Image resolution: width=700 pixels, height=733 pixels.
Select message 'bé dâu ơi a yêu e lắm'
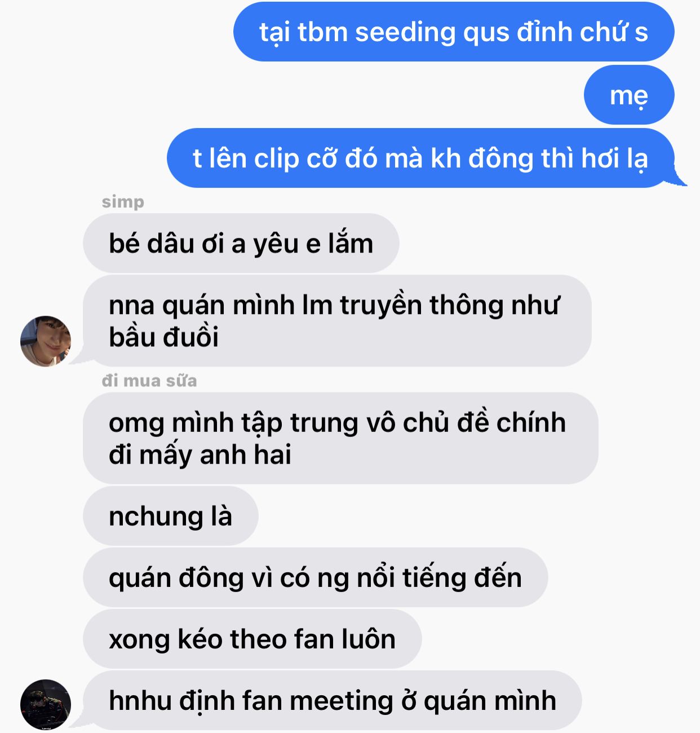(241, 243)
